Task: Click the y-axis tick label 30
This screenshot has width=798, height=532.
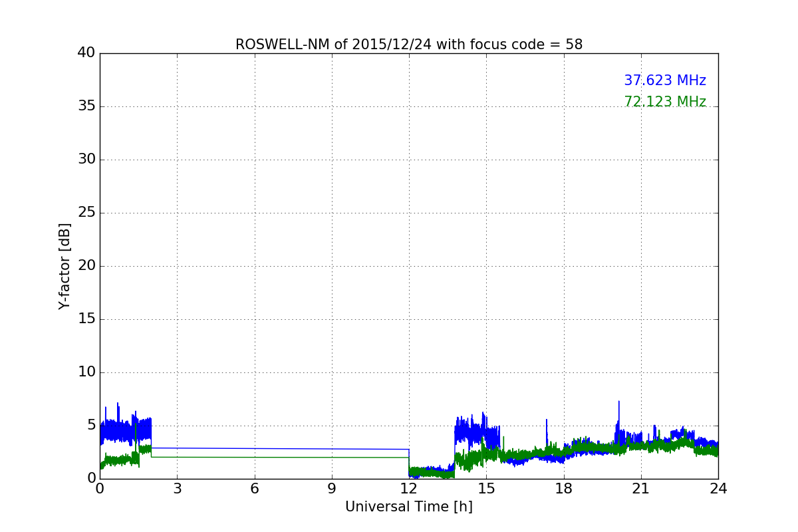Action: (x=86, y=159)
